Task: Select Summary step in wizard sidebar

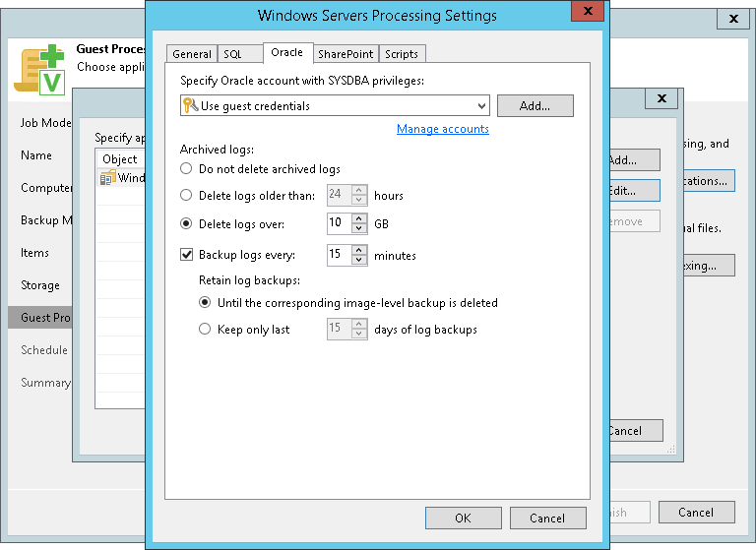Action: pyautogui.click(x=46, y=383)
